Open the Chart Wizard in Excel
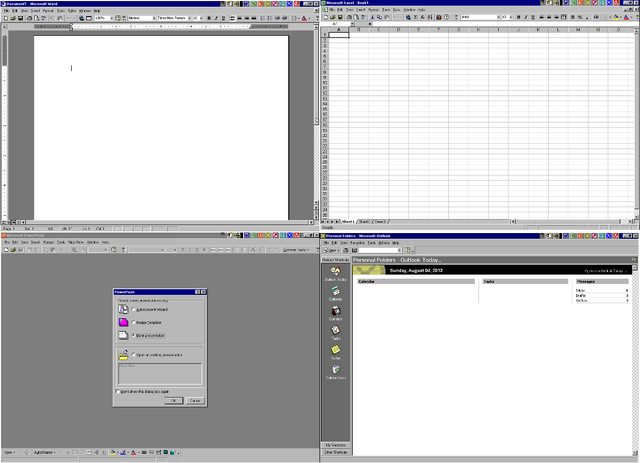640x463 pixels. (439, 17)
